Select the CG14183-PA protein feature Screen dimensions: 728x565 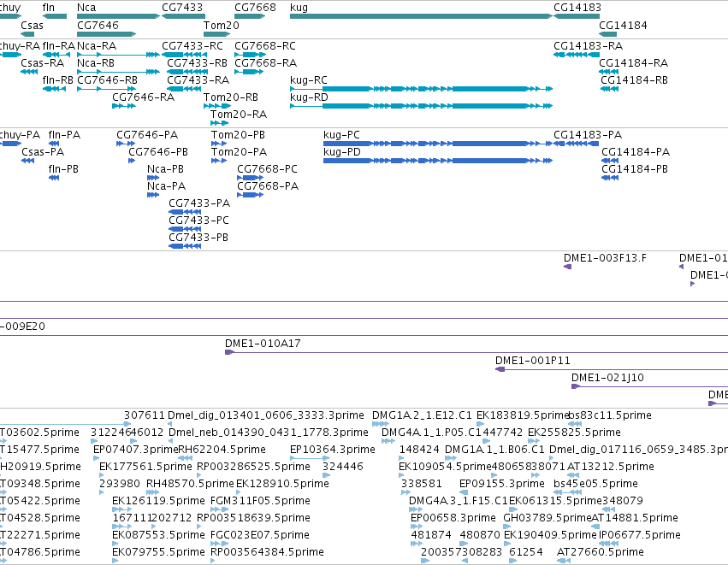point(577,144)
